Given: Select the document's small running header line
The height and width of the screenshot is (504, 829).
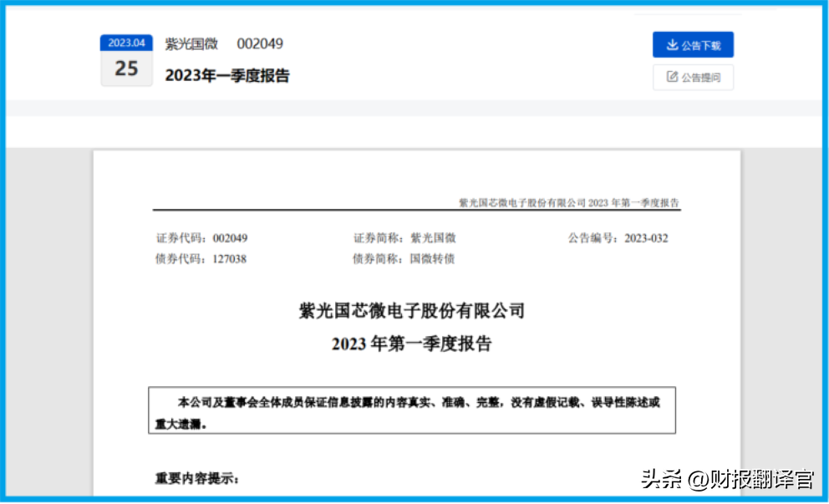Looking at the screenshot, I should (568, 202).
